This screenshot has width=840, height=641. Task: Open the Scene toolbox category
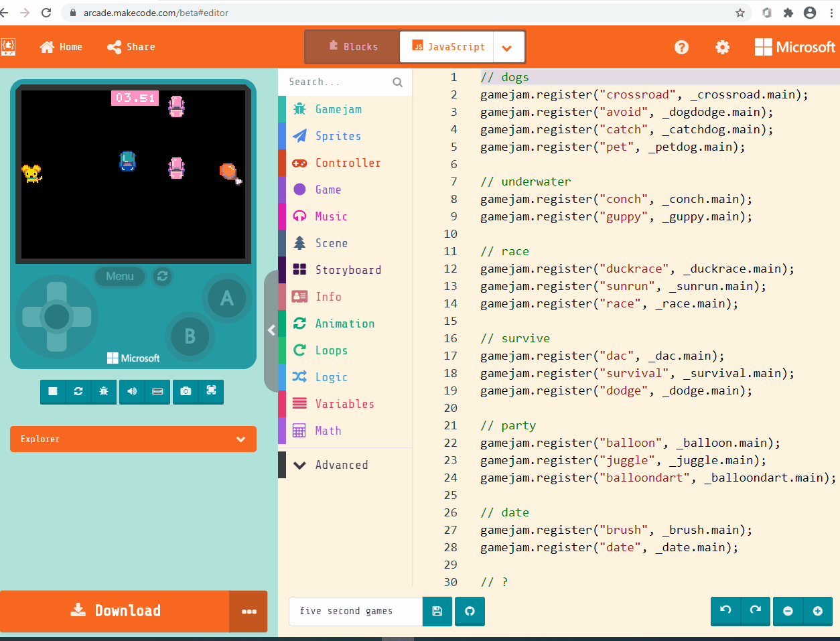tap(345, 243)
